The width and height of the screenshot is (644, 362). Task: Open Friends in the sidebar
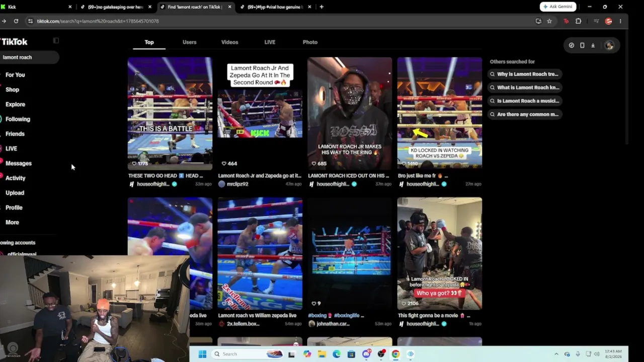tap(15, 134)
